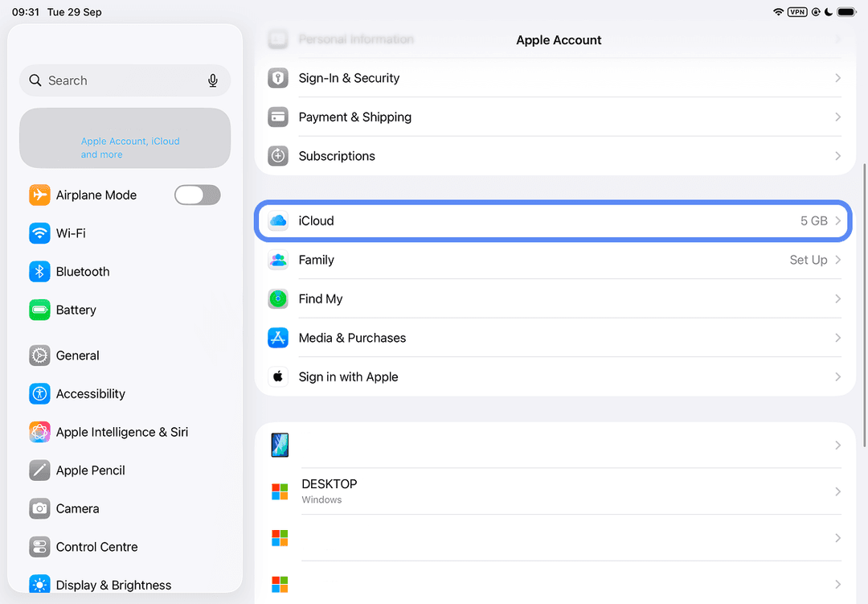Tap the Payment & Shipping card icon
The image size is (868, 604).
tap(278, 117)
